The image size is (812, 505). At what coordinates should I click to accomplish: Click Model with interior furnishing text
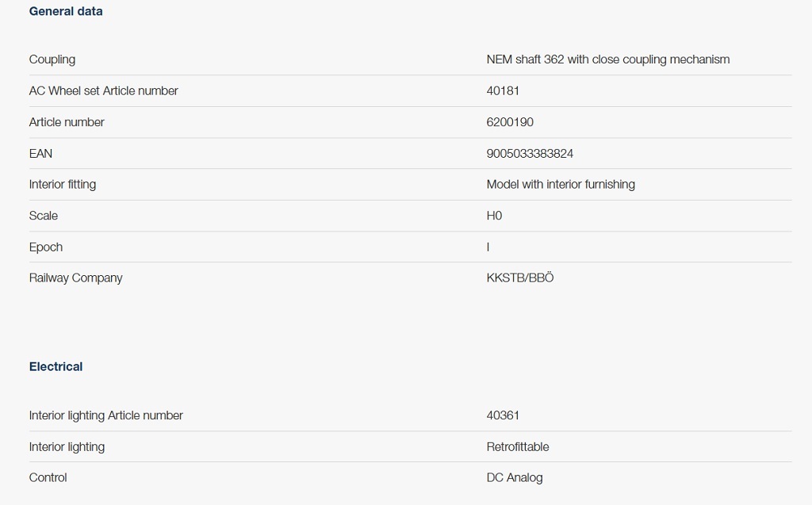[561, 185]
